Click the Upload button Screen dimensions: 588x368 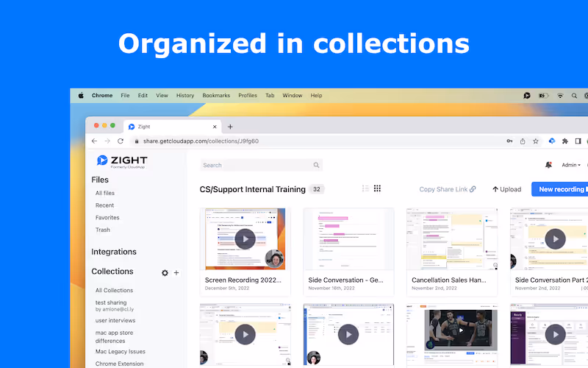pos(506,189)
